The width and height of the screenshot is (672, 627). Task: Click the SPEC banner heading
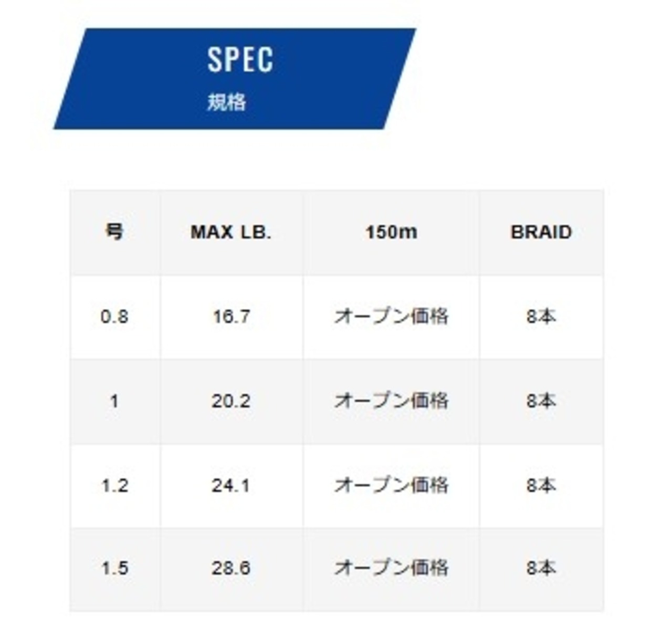point(240,59)
